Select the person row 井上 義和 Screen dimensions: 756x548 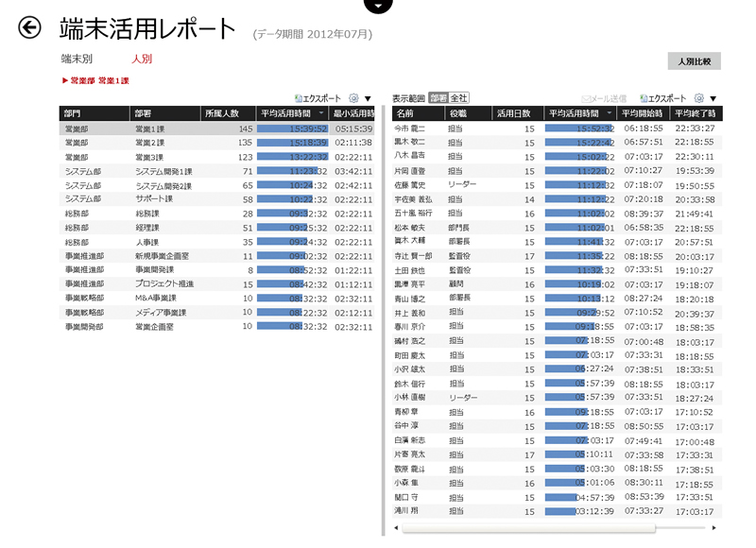pyautogui.click(x=558, y=313)
